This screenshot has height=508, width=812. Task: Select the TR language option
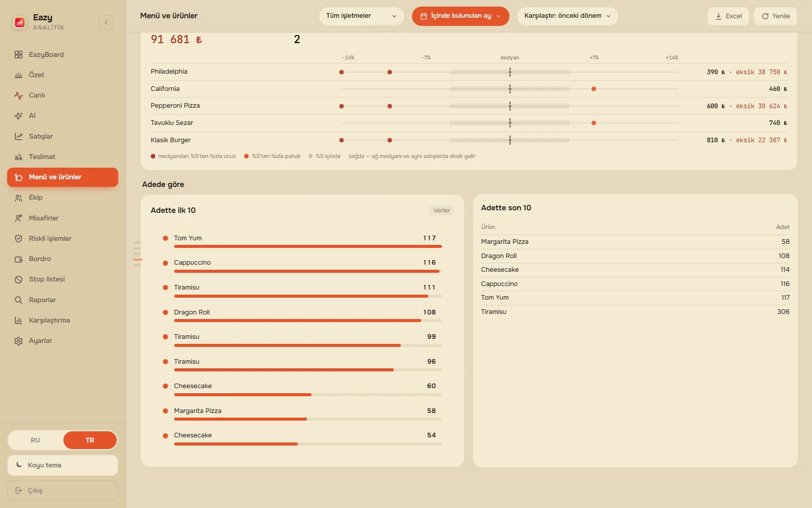[x=90, y=440]
